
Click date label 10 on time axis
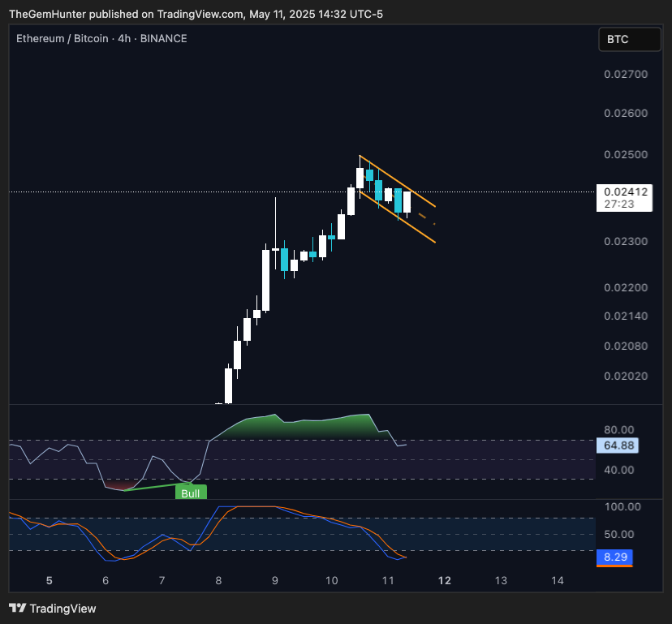click(x=332, y=581)
